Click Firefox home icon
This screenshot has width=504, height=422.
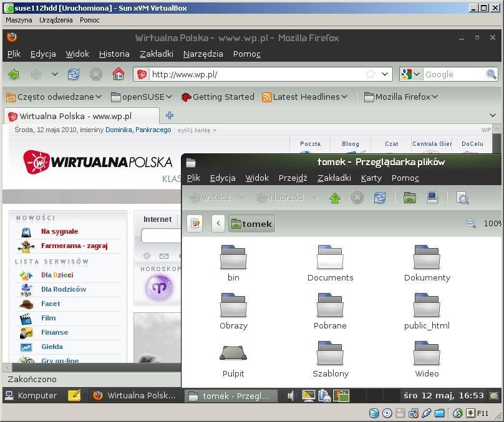pyautogui.click(x=119, y=74)
